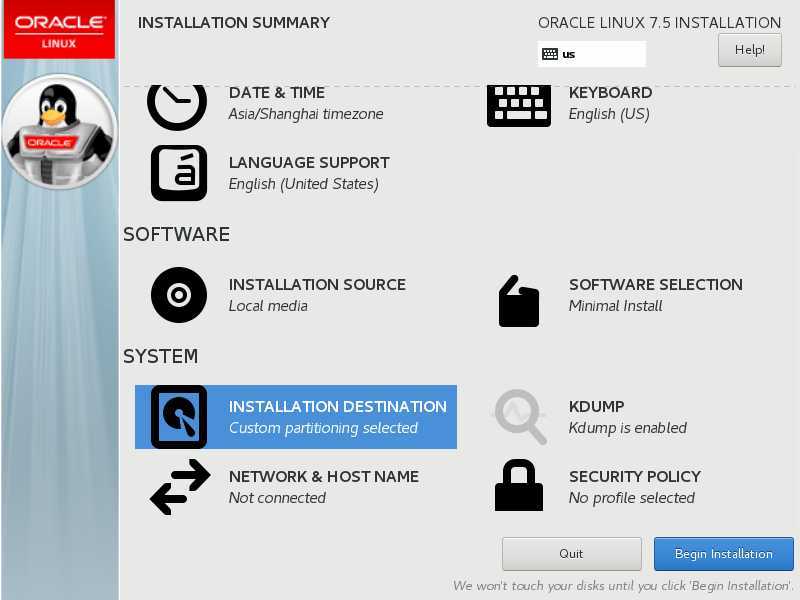Click the Oracle penguin mascot image
The image size is (800, 600).
(x=60, y=132)
